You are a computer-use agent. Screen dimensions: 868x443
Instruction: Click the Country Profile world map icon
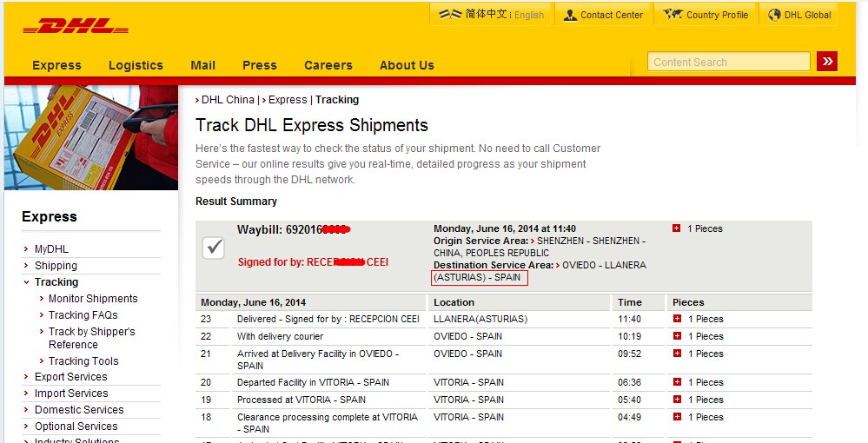673,15
